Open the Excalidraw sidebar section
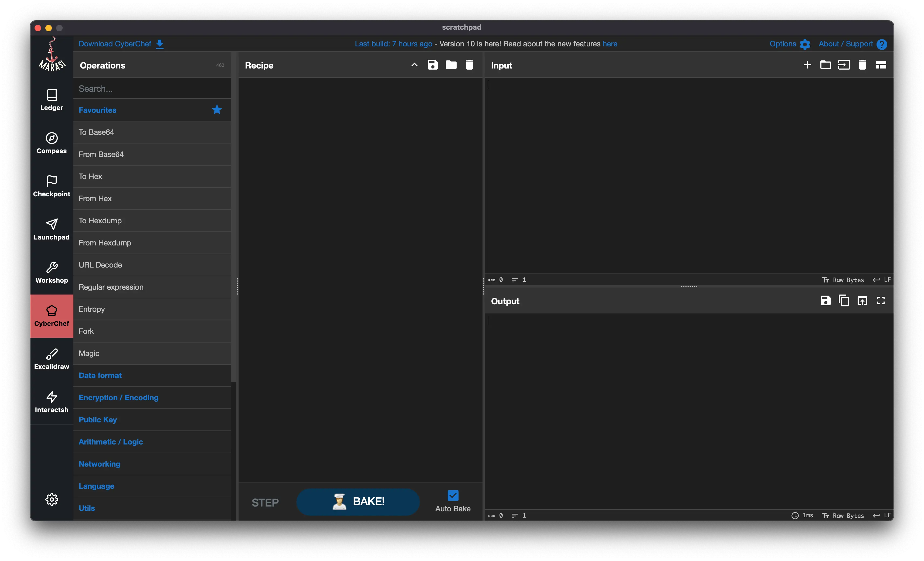 (x=51, y=359)
